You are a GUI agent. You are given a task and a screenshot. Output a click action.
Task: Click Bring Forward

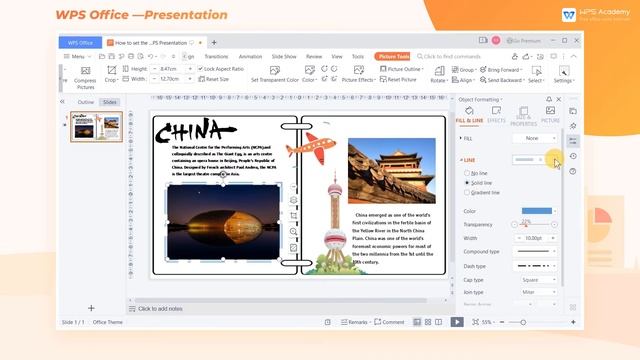pos(500,70)
